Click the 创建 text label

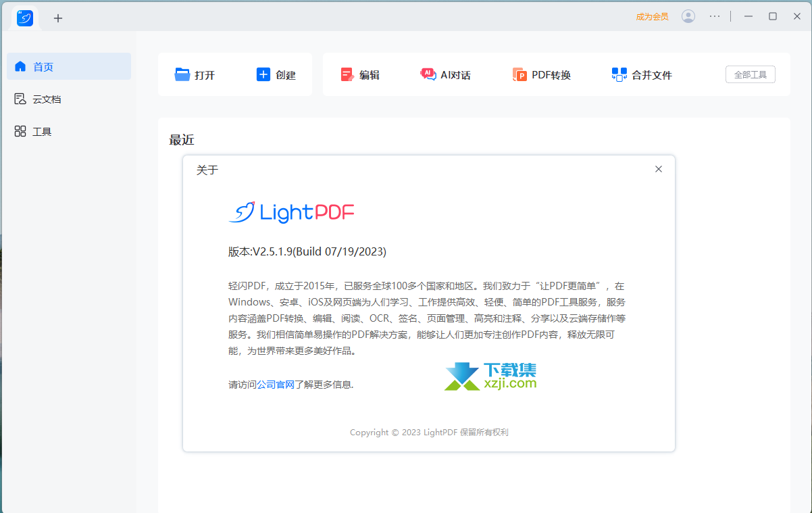pyautogui.click(x=286, y=75)
